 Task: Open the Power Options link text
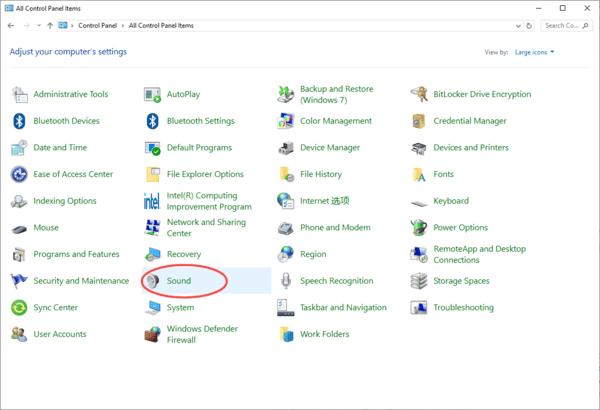pyautogui.click(x=461, y=228)
